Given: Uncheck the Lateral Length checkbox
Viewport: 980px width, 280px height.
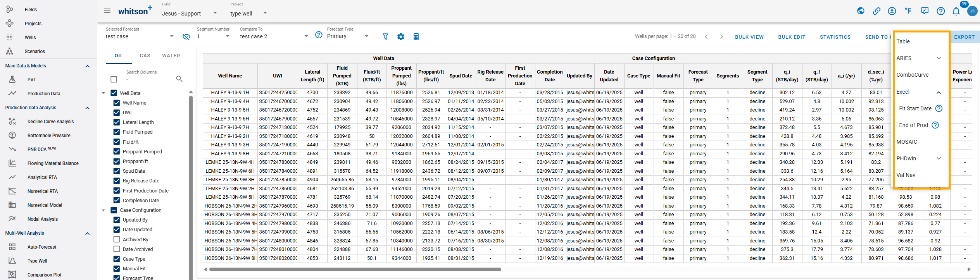Looking at the screenshot, I should [x=117, y=122].
